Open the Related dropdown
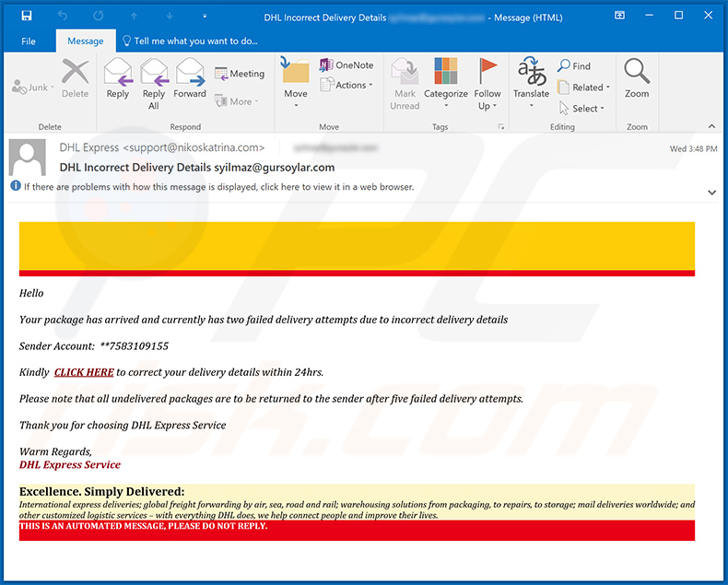The width and height of the screenshot is (728, 585). (583, 88)
